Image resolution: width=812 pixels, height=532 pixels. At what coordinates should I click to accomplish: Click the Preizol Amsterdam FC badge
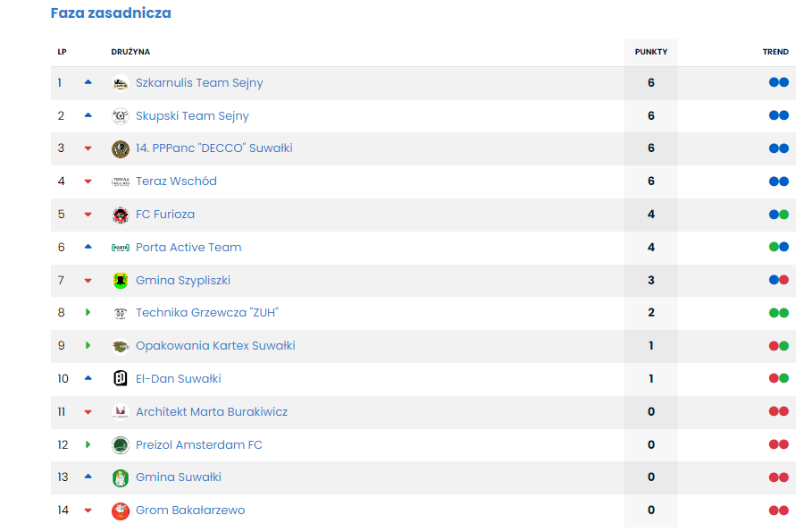click(120, 445)
